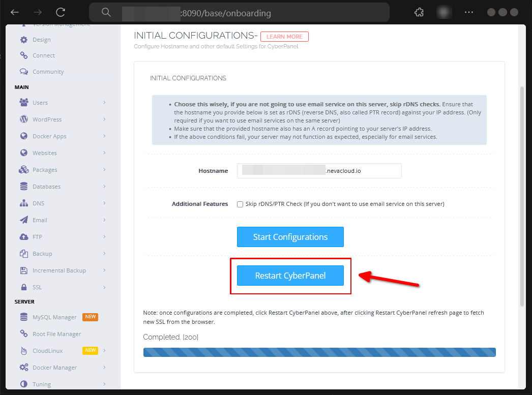Viewport: 532px width, 395px height.
Task: Click the Email paper plane icon
Action: pyautogui.click(x=24, y=220)
